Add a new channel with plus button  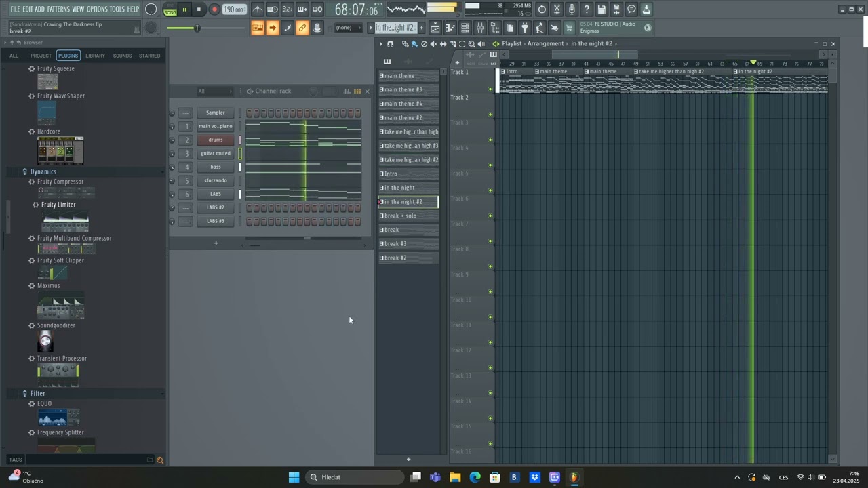click(216, 243)
